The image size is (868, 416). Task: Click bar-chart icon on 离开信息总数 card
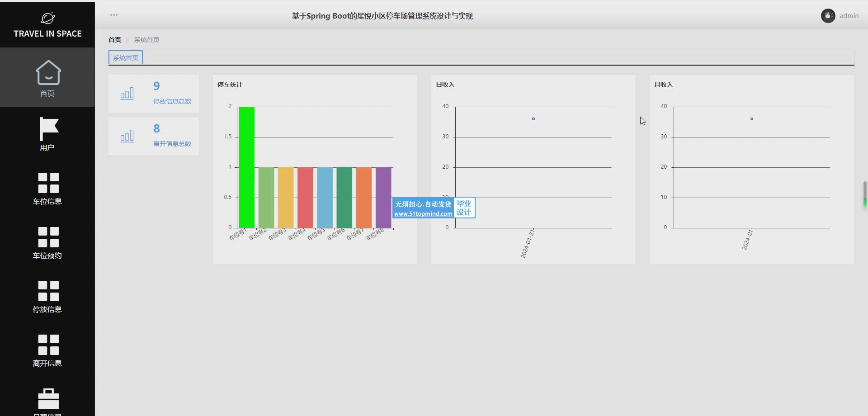click(x=127, y=136)
